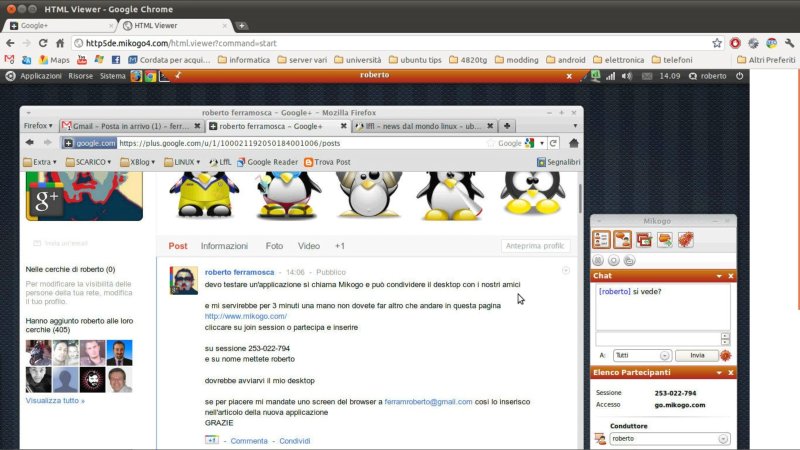Click emoticon icon next to Invia
The height and width of the screenshot is (450, 800).
pyautogui.click(x=726, y=355)
